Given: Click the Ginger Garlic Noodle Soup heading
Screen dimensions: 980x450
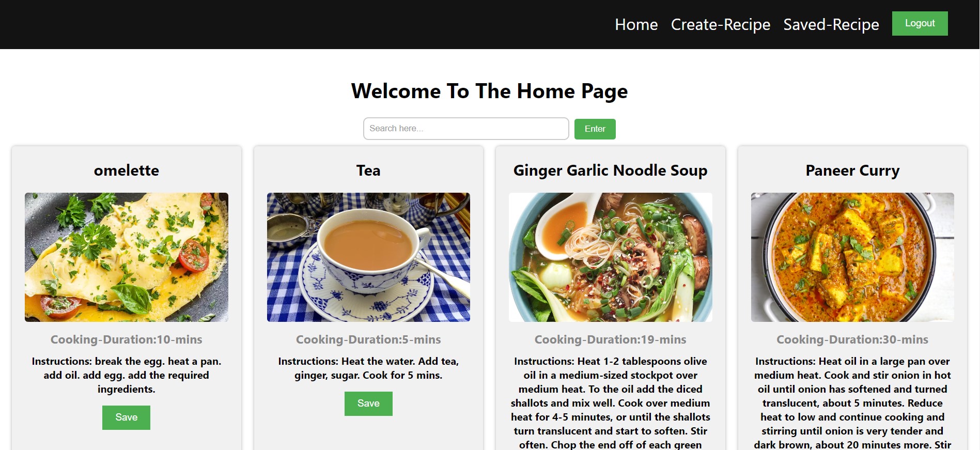Looking at the screenshot, I should 610,170.
